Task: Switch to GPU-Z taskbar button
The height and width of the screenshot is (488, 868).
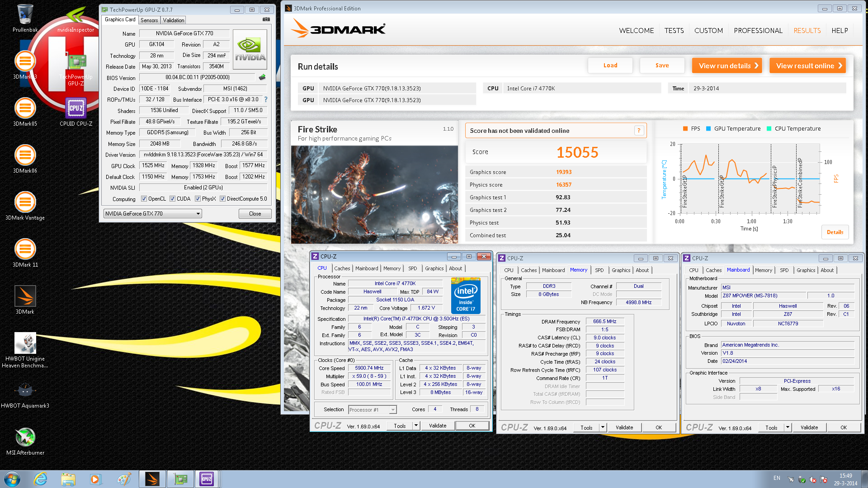Action: click(180, 479)
